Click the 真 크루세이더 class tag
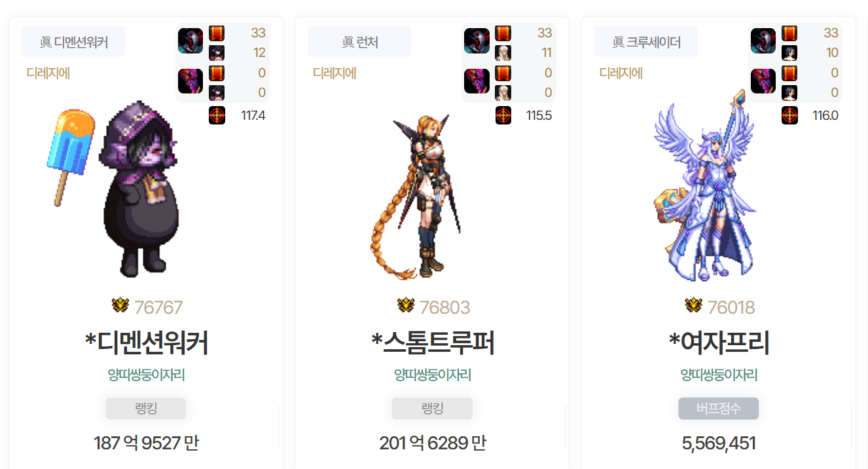Viewport: 868px width, 469px height. 646,42
